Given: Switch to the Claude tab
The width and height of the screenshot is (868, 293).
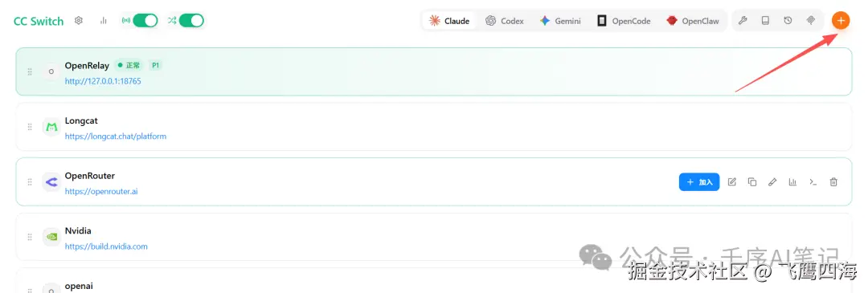Looking at the screenshot, I should coord(449,21).
